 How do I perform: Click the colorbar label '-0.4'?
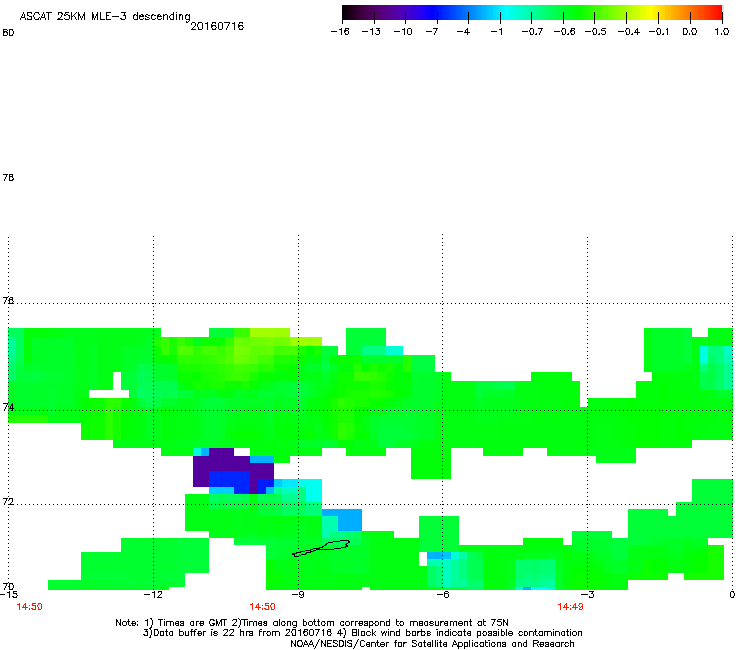pos(629,32)
